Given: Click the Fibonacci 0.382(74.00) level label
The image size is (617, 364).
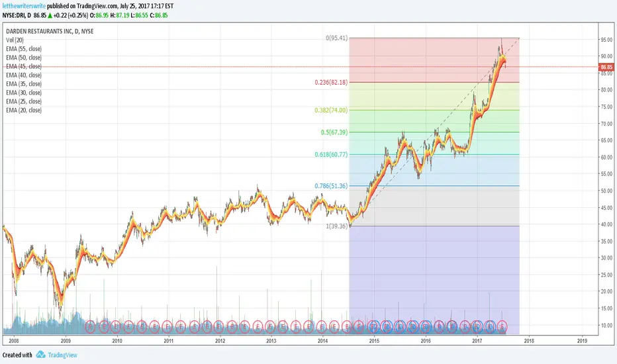Looking at the screenshot, I should click(x=331, y=110).
